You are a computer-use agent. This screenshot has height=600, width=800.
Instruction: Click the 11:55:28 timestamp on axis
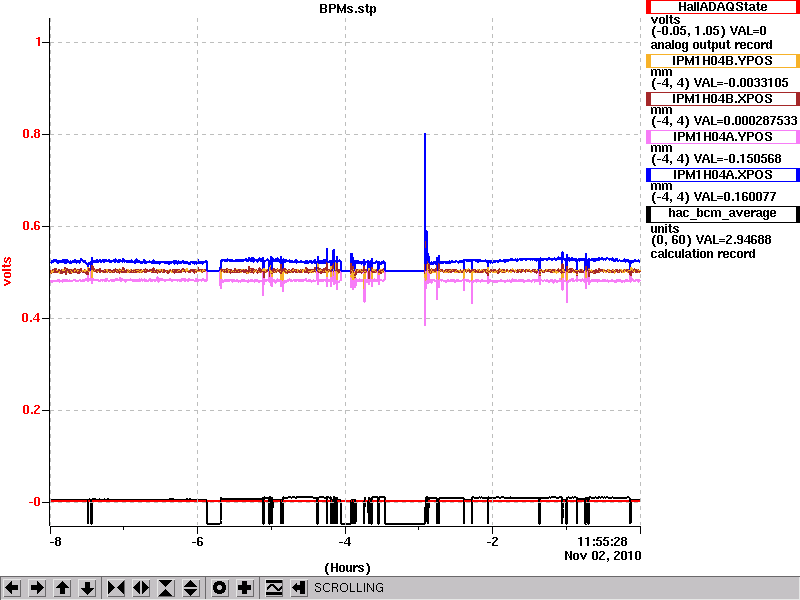pyautogui.click(x=602, y=542)
